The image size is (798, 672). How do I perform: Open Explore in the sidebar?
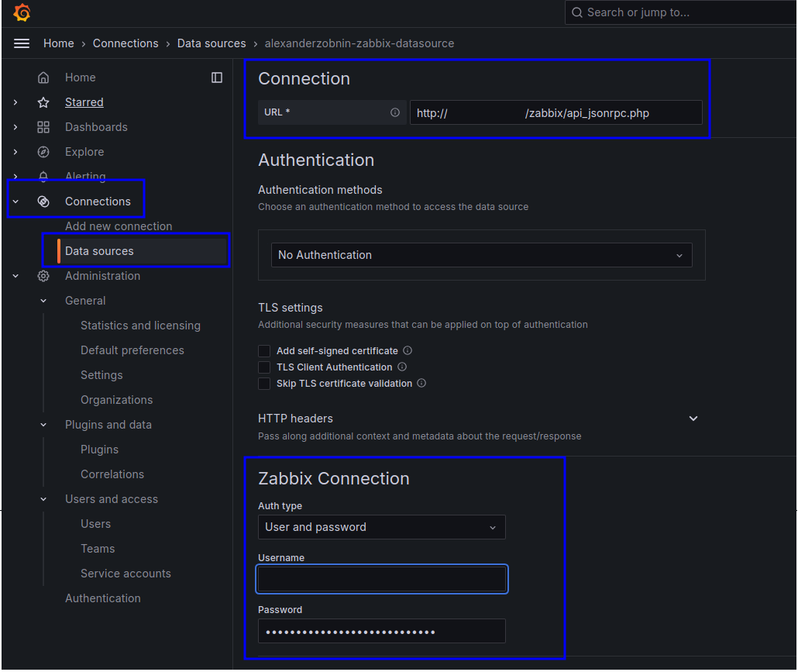click(84, 152)
